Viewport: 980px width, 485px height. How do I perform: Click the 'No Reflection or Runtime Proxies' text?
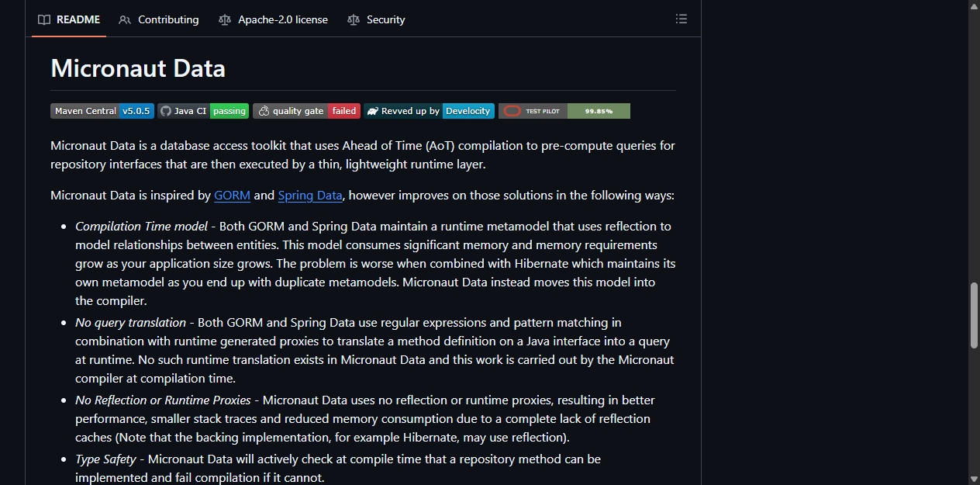163,400
